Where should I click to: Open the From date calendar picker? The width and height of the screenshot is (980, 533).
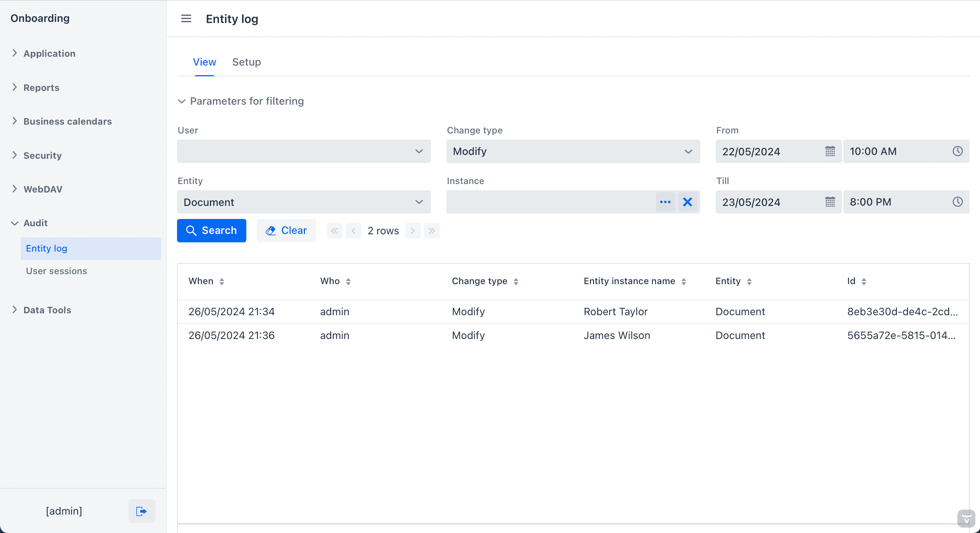click(830, 151)
